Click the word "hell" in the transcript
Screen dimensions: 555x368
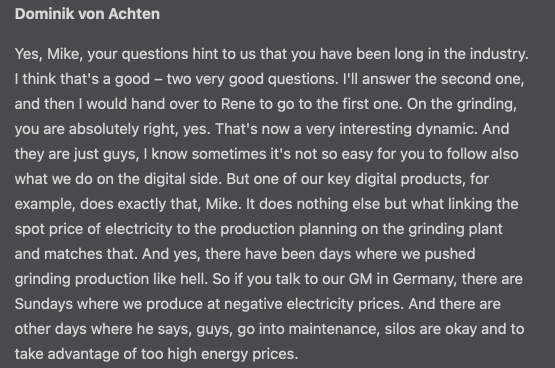(x=194, y=279)
